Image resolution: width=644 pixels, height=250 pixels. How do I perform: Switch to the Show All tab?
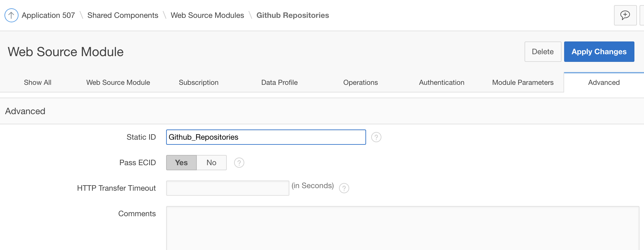[x=37, y=83]
